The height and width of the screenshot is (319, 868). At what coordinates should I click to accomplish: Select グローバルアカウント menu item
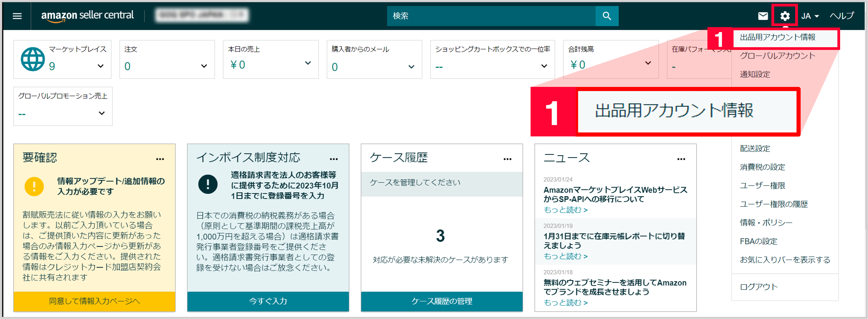click(777, 56)
